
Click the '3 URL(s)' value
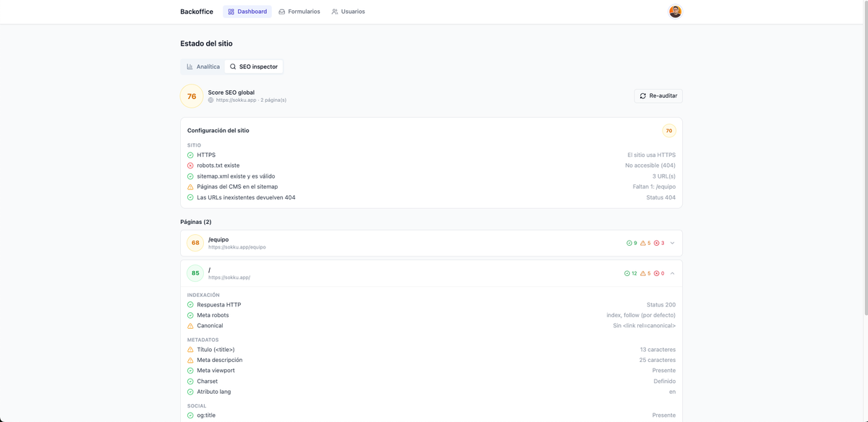coord(664,176)
